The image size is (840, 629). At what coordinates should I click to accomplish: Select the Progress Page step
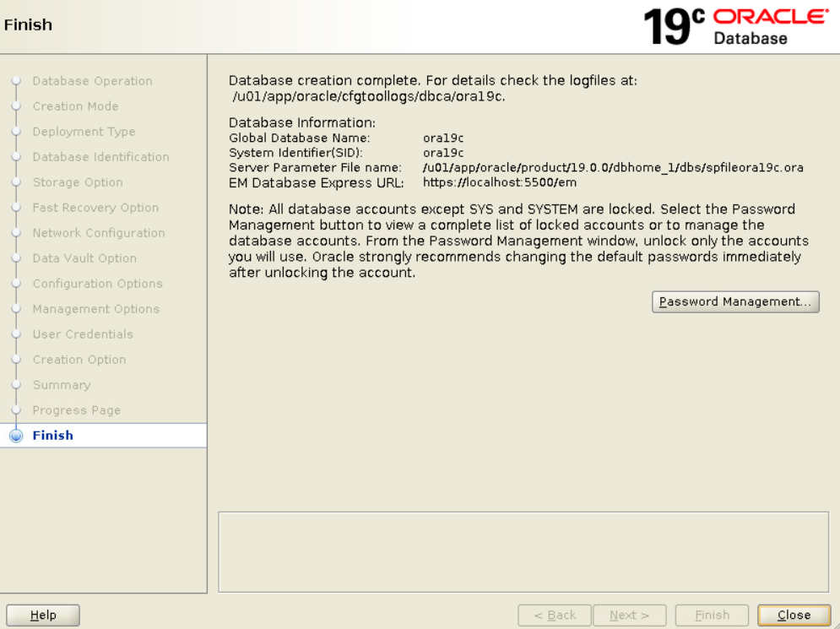click(77, 410)
